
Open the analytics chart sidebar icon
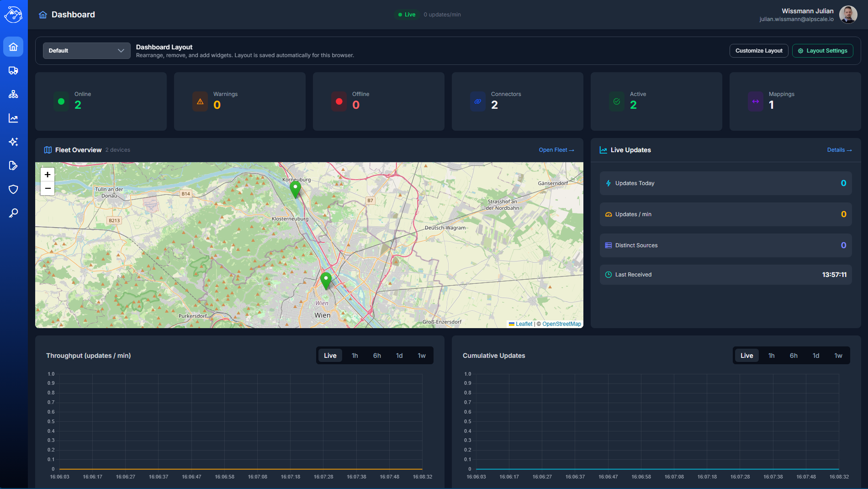coord(13,118)
